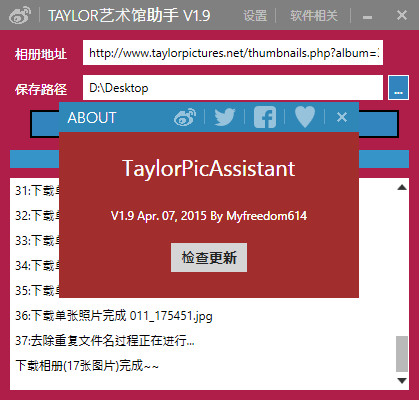Open the 设置 settings menu
Screen dimensions: 419x400
click(x=255, y=16)
